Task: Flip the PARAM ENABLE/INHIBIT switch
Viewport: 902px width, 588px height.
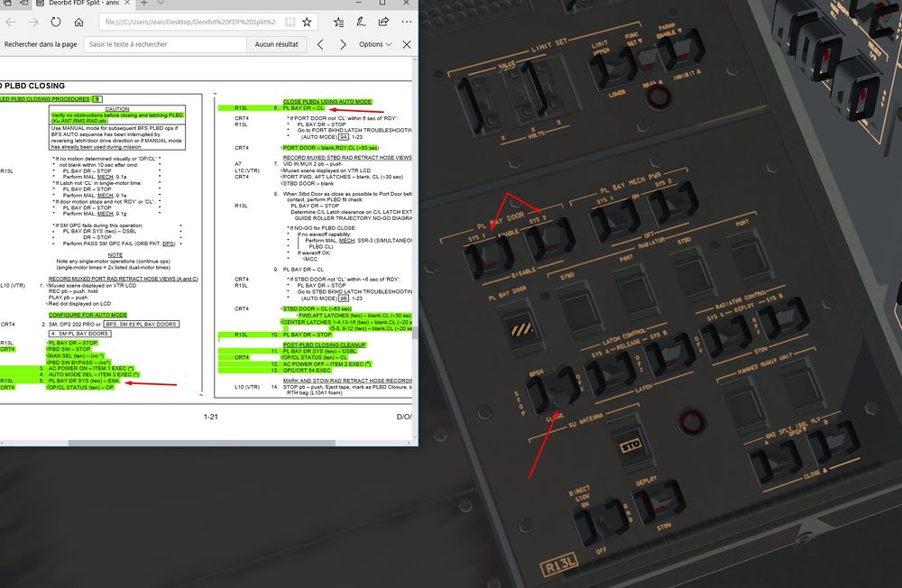Action: pyautogui.click(x=680, y=51)
